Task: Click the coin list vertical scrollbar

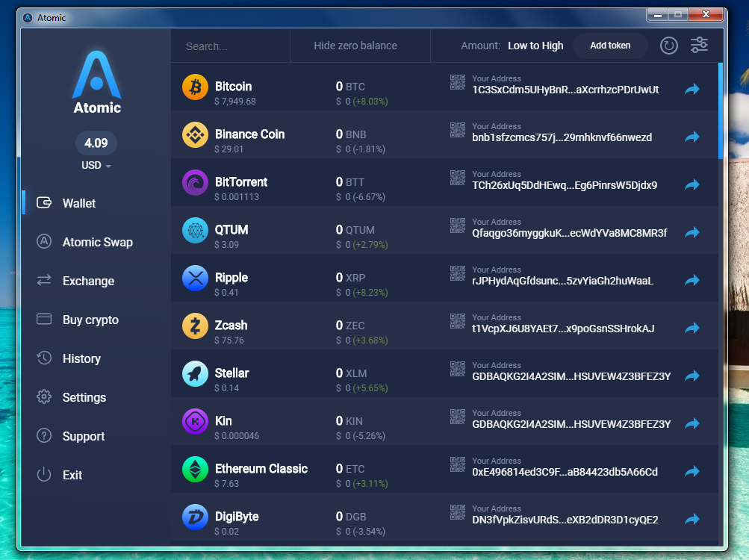Action: point(721,111)
